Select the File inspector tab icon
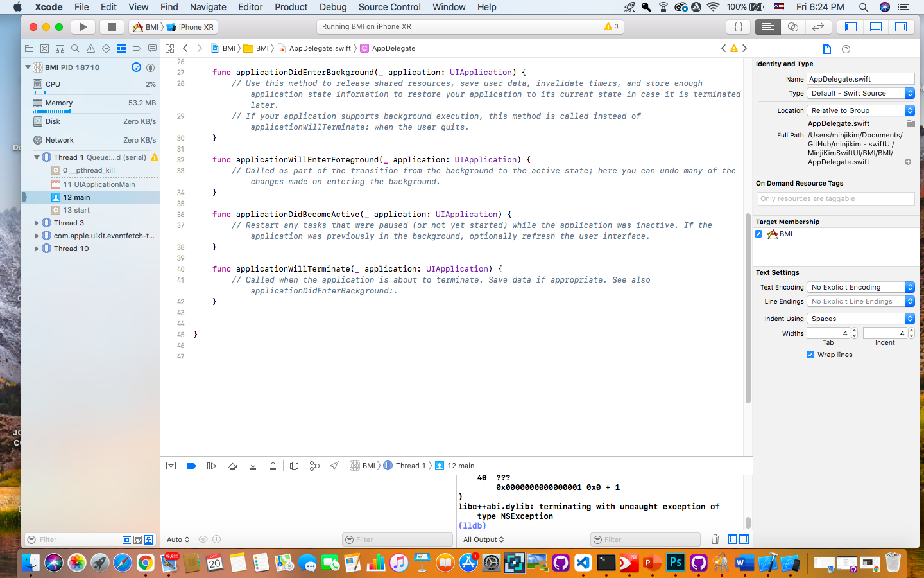The height and width of the screenshot is (578, 924). 826,49
